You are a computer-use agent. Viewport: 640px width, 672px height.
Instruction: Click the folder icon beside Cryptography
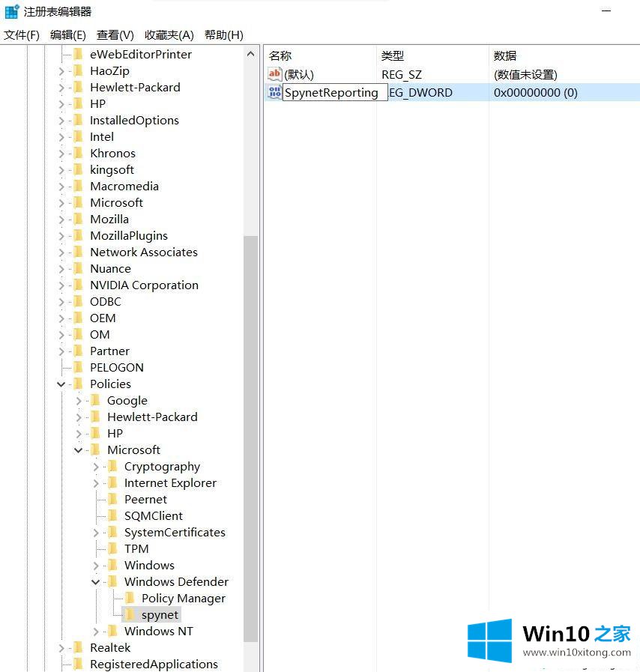point(112,466)
